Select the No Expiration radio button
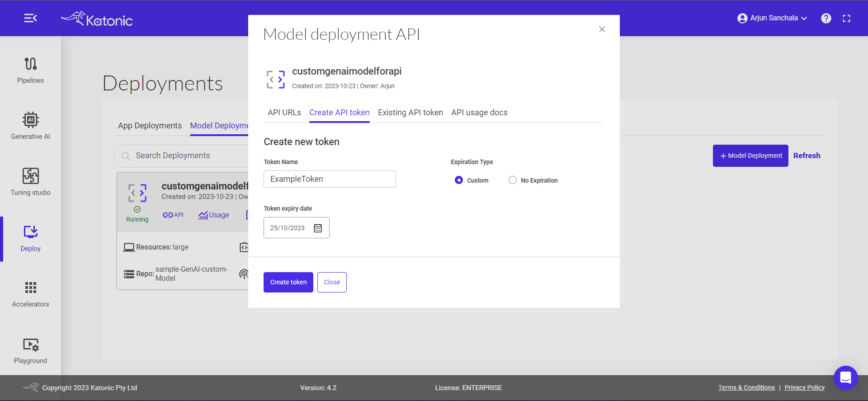This screenshot has height=401, width=868. click(x=512, y=180)
